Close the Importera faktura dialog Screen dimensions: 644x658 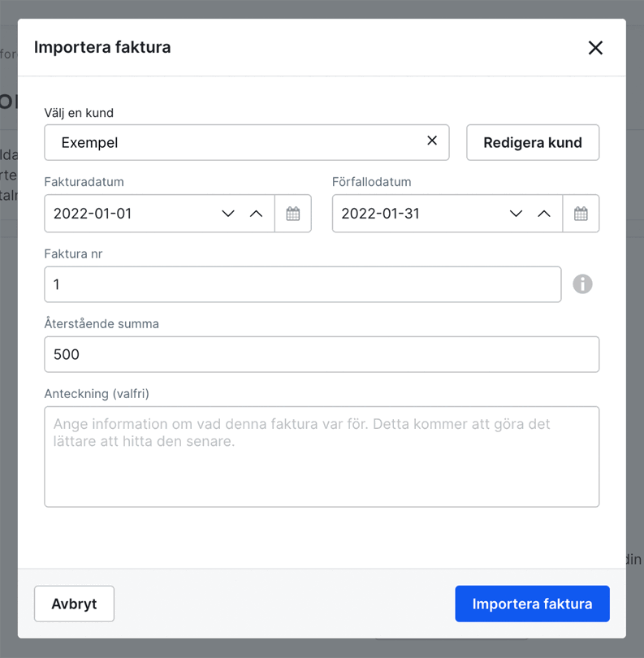595,48
